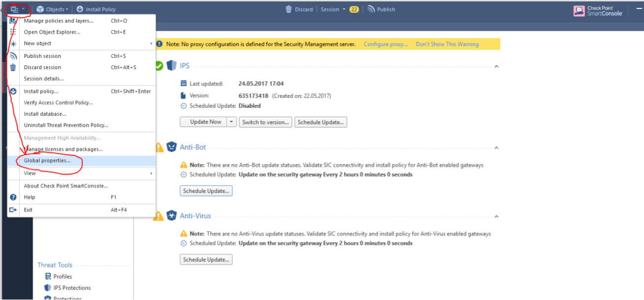Screen dimensions: 644x300
Task: Click Anti-Virus Schedule Update... button
Action: pos(206,259)
